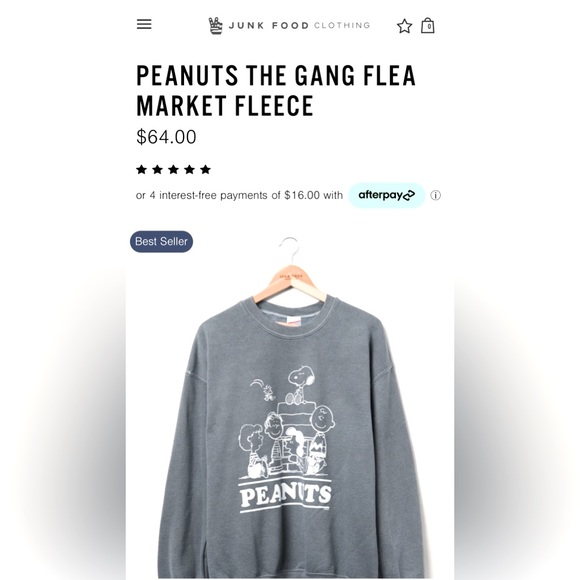
Task: Click the fifth star in the rating
Action: coord(205,169)
